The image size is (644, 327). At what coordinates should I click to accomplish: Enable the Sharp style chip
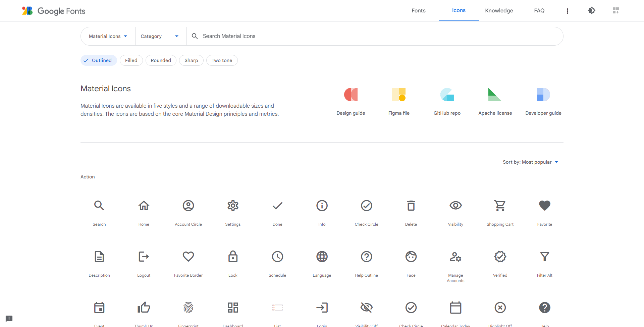coord(191,60)
